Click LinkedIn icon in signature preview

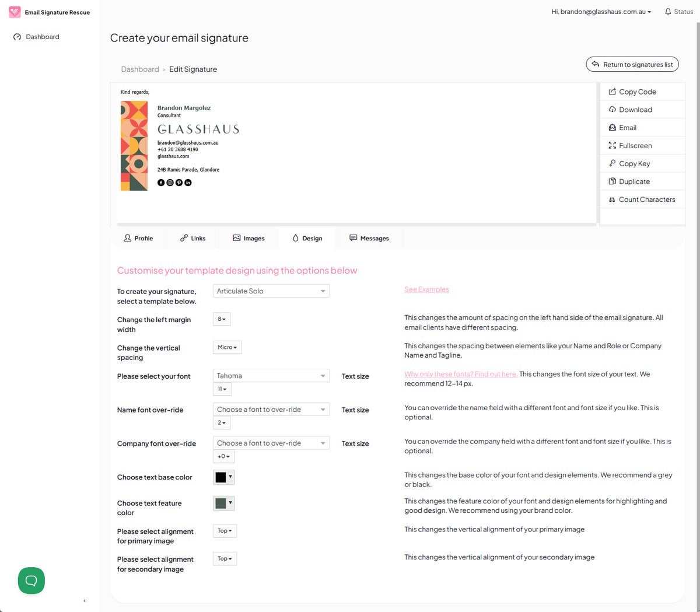coord(188,183)
